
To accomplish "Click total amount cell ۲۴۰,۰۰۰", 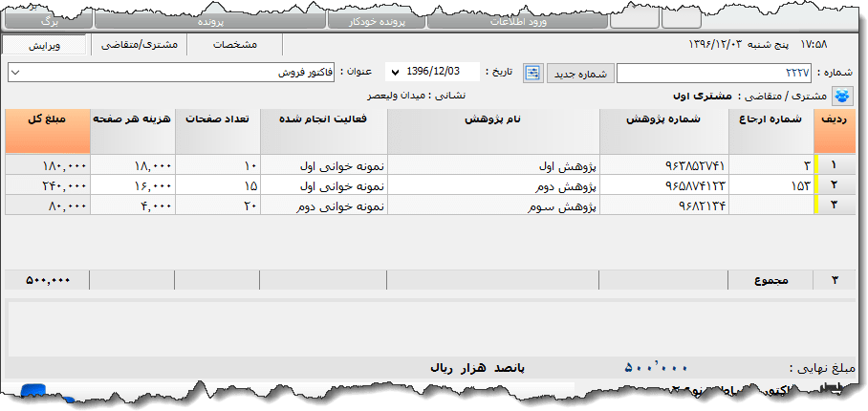I will click(48, 184).
